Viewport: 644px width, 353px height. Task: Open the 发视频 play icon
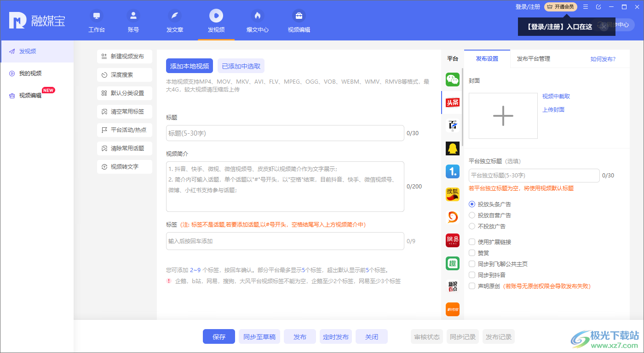pos(216,16)
